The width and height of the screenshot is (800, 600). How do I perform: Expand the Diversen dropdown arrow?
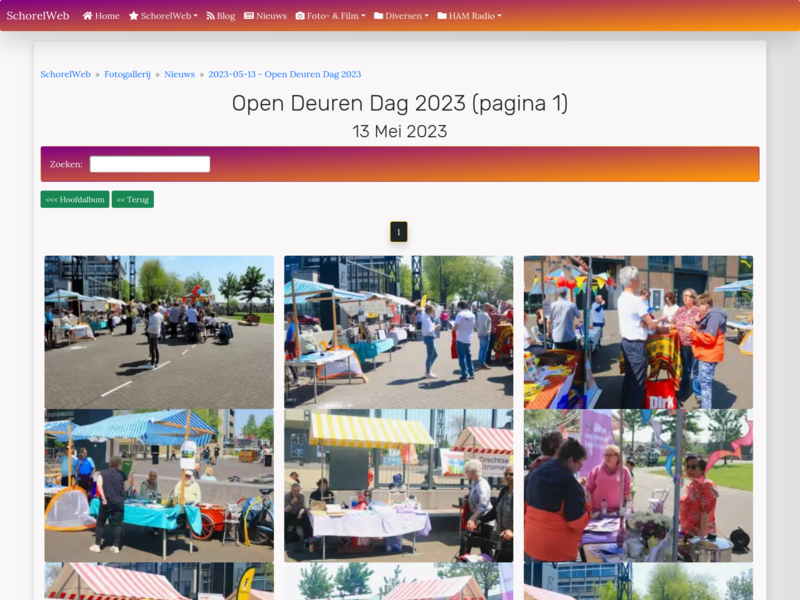point(427,16)
